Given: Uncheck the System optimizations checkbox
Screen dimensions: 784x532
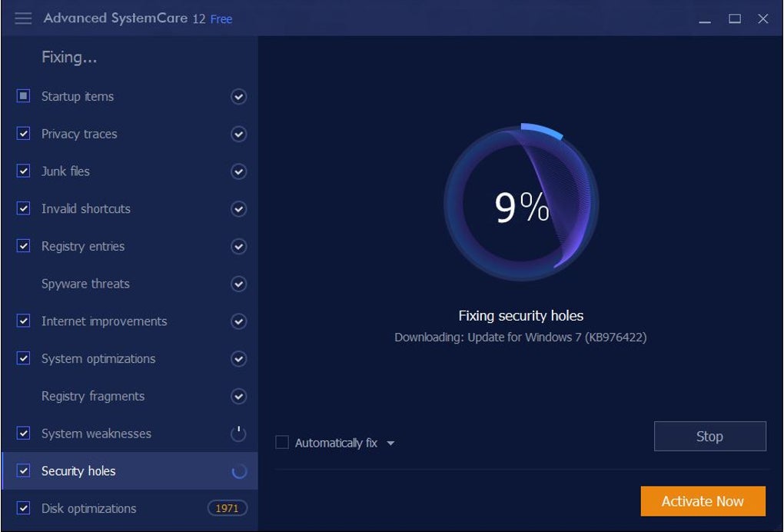Looking at the screenshot, I should [x=23, y=358].
